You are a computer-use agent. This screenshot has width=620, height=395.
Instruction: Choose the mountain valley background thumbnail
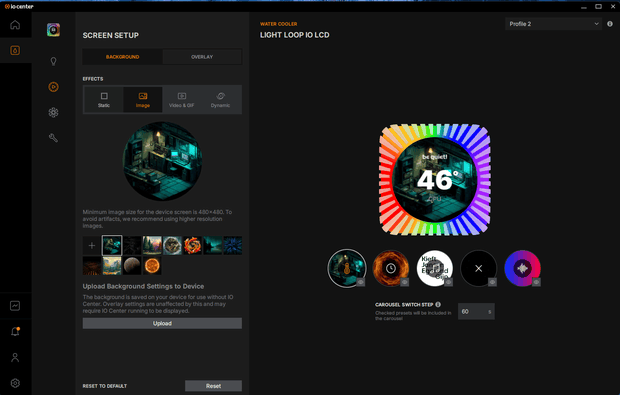pyautogui.click(x=112, y=266)
